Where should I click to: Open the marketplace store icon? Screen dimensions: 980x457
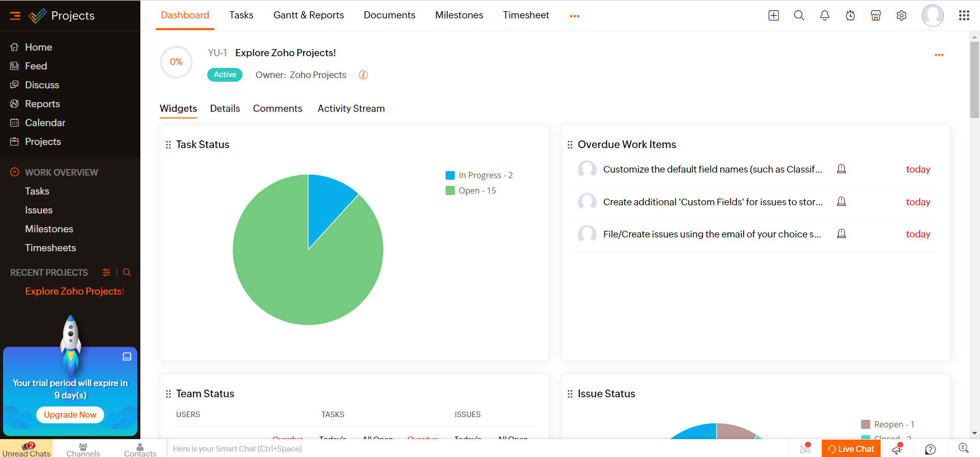(875, 15)
